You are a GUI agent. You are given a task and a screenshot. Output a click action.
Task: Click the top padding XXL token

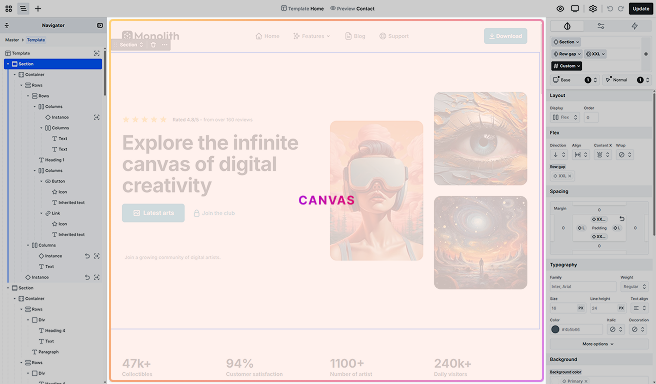[599, 219]
